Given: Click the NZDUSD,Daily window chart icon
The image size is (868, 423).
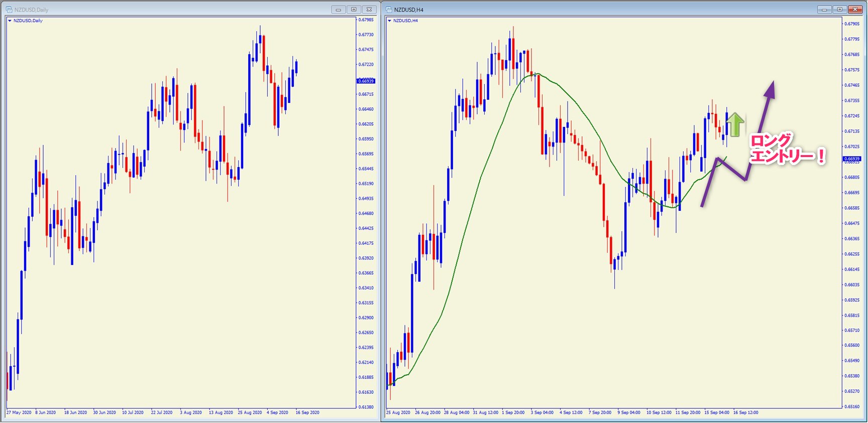Looking at the screenshot, I should point(9,10).
